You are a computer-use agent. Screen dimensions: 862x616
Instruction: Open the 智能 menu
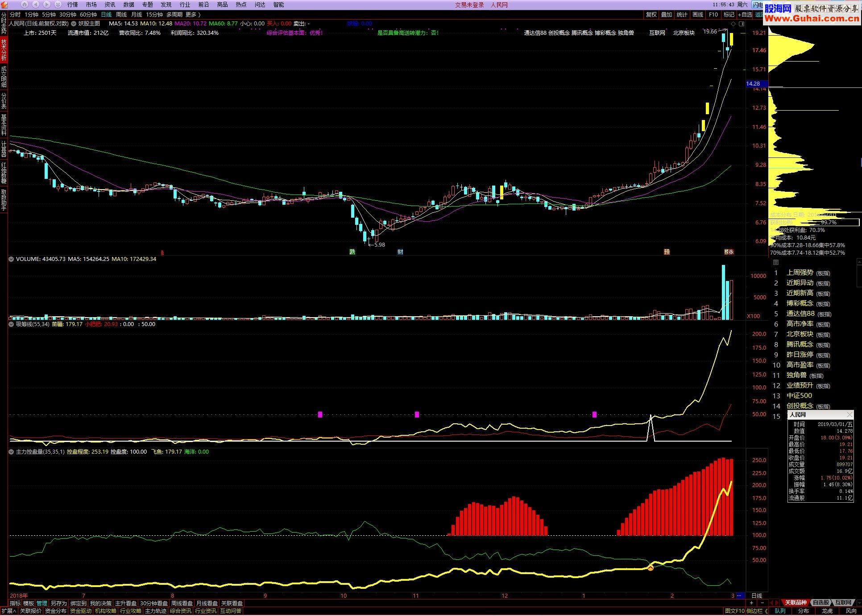pos(278,4)
